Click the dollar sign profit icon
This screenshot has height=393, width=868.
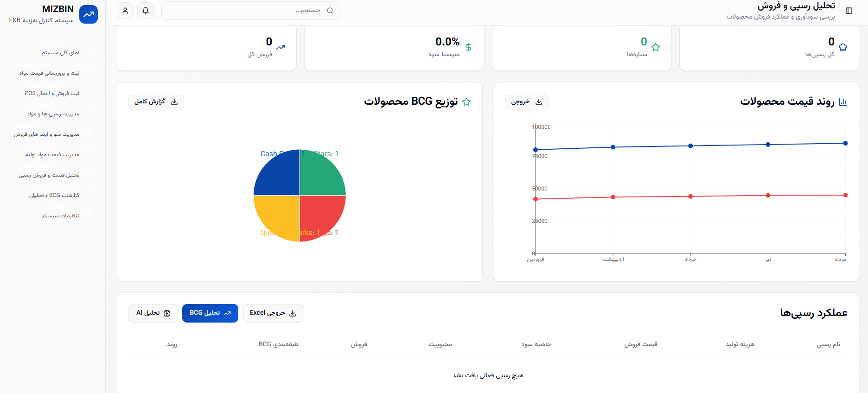[x=468, y=47]
